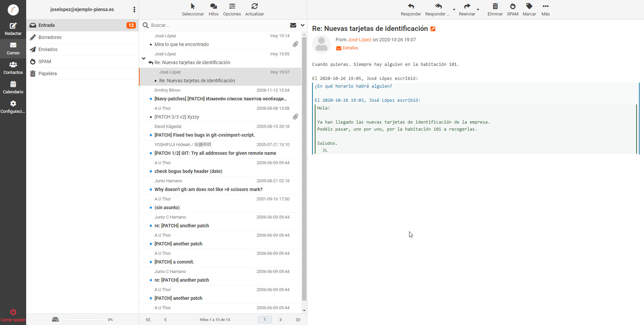
Task: Open the '[PATCH] a commit.' message
Action: coord(220,258)
